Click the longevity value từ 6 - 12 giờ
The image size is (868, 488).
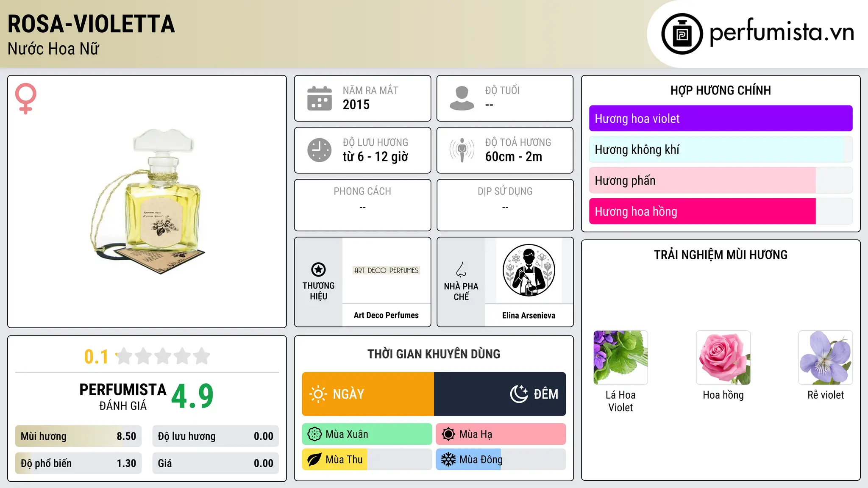point(375,157)
